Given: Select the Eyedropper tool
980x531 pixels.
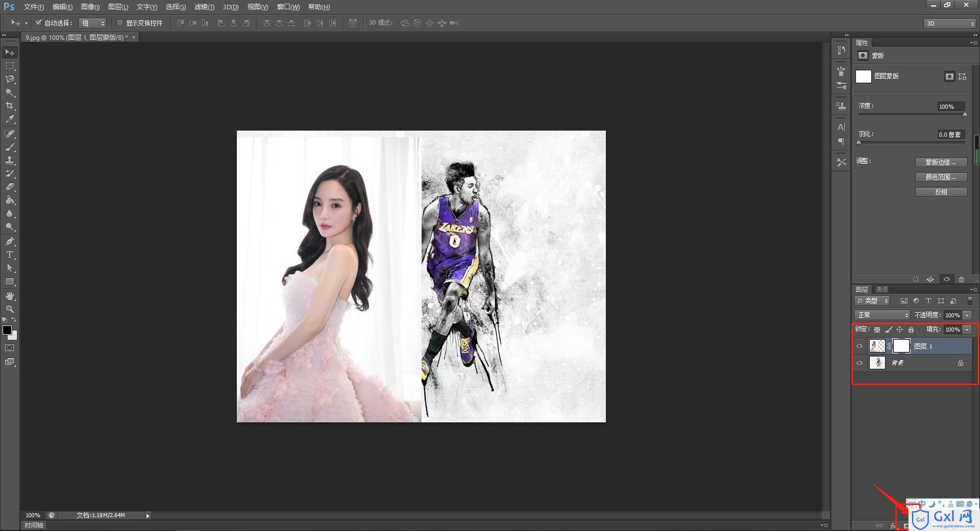Looking at the screenshot, I should tap(10, 119).
